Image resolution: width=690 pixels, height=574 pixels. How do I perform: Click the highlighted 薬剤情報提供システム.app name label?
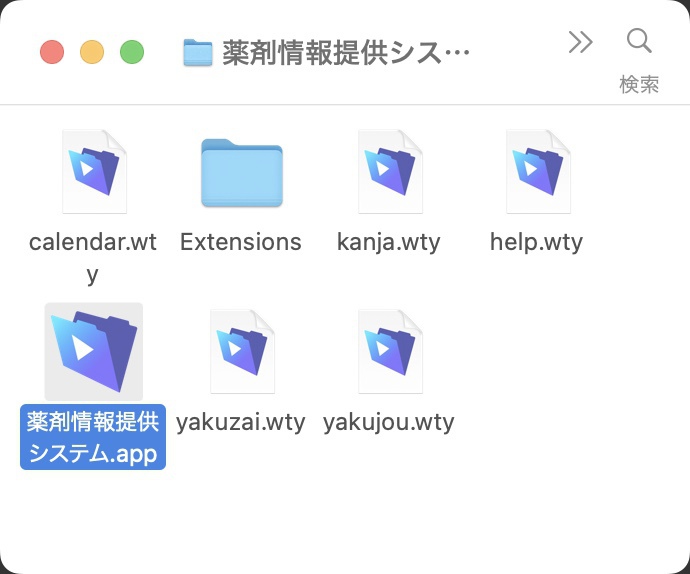93,437
